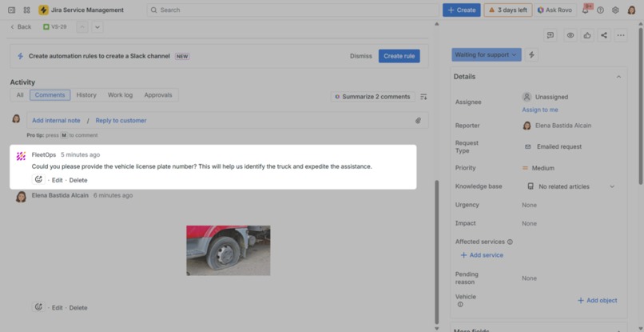Image resolution: width=644 pixels, height=332 pixels.
Task: Click the Unassigned assignee field
Action: (546, 97)
